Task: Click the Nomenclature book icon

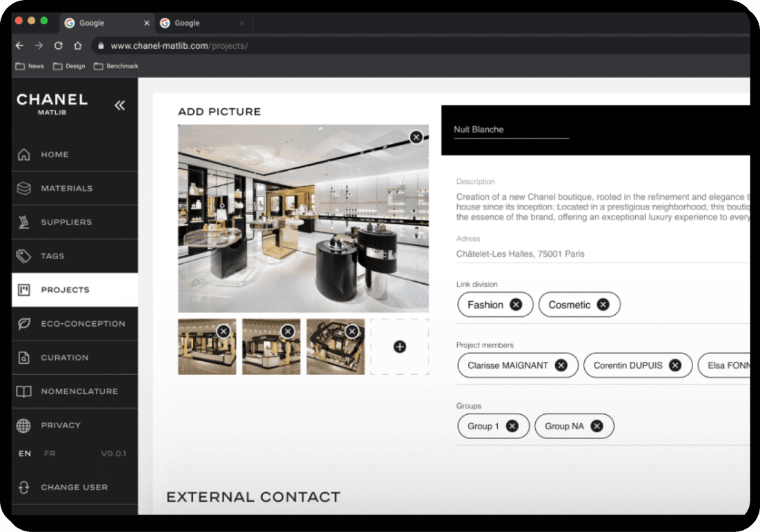Action: (23, 391)
